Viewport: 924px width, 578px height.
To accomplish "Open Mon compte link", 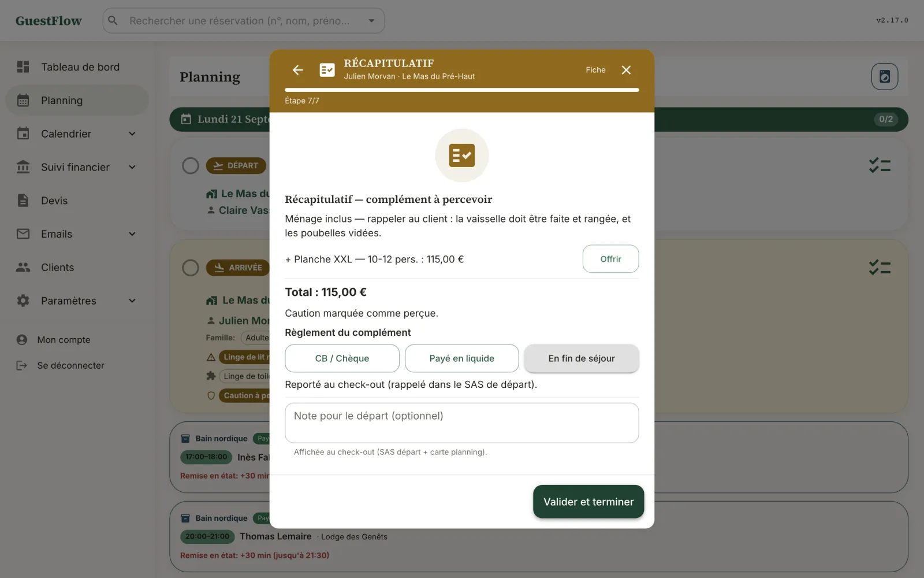I will point(64,340).
